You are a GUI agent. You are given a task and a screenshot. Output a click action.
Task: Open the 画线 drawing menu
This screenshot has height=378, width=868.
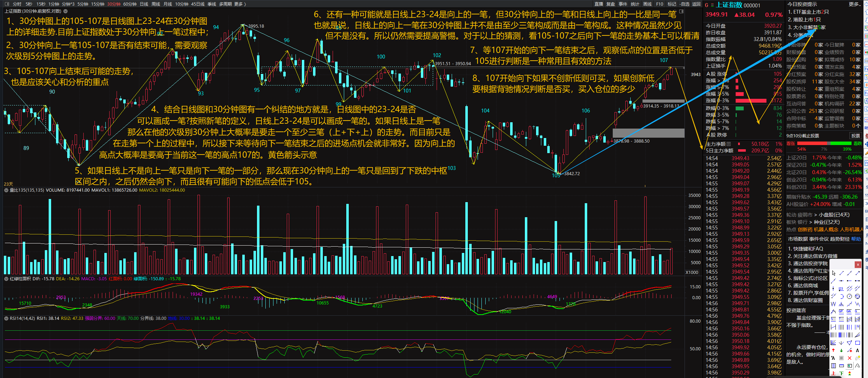click(x=647, y=4)
